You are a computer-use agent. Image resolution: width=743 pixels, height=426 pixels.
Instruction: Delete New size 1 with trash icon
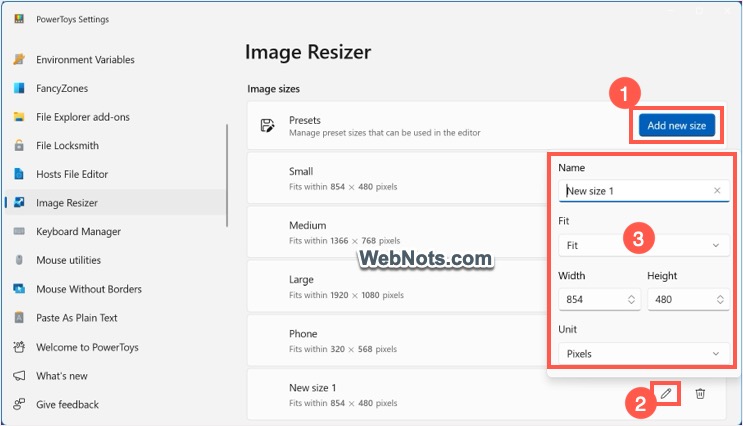[x=700, y=393]
